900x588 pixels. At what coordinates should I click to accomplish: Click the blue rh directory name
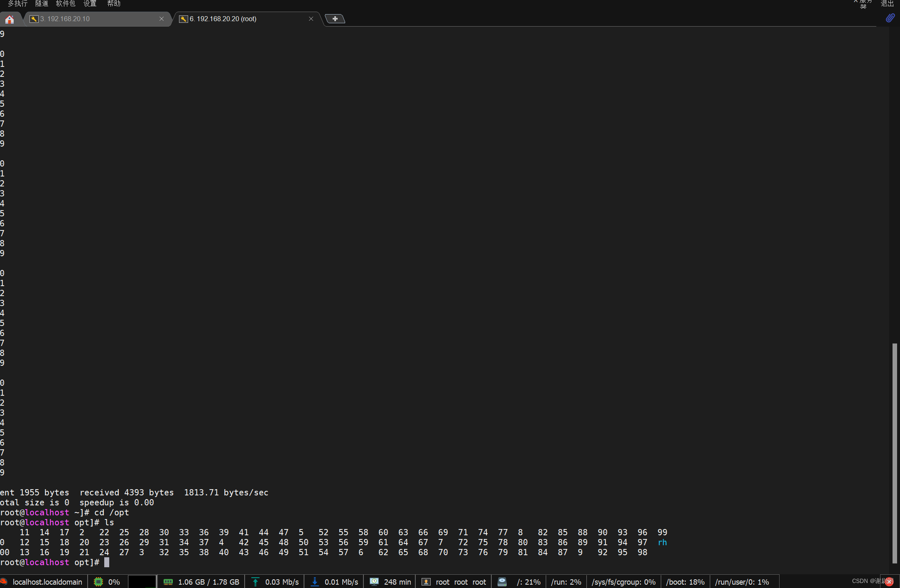pyautogui.click(x=662, y=542)
